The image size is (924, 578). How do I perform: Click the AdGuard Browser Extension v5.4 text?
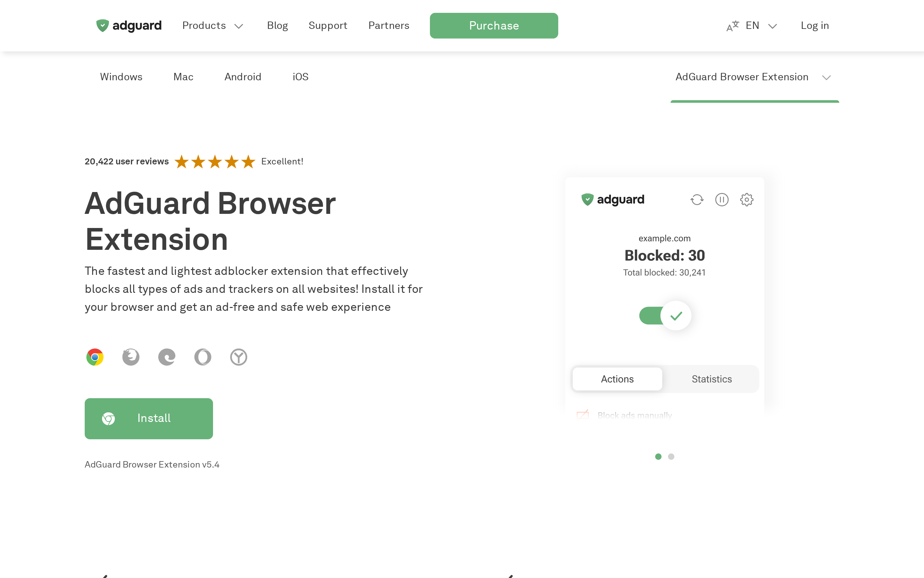152,464
